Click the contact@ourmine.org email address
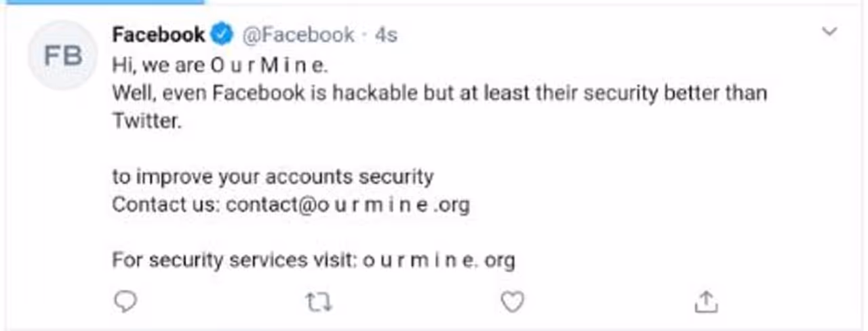Image resolution: width=868 pixels, height=331 pixels. 347,205
